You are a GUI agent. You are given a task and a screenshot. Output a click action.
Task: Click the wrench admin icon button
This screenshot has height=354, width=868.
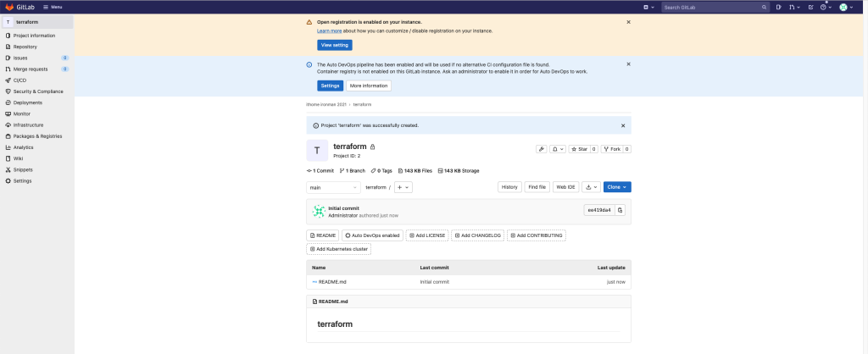(x=542, y=149)
